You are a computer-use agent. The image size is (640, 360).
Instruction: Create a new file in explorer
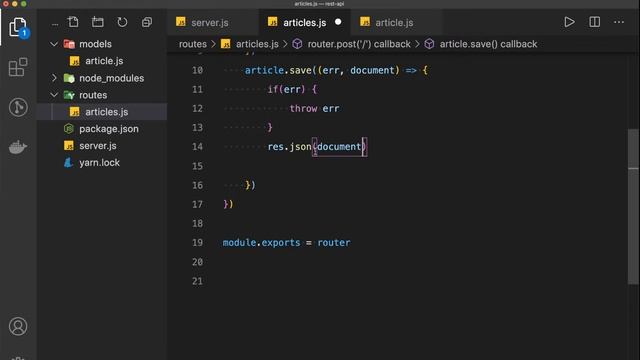coord(73,22)
